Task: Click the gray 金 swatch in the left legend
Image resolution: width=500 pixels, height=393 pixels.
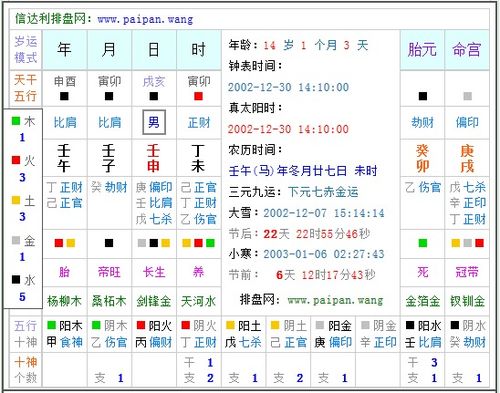Action: (16, 240)
